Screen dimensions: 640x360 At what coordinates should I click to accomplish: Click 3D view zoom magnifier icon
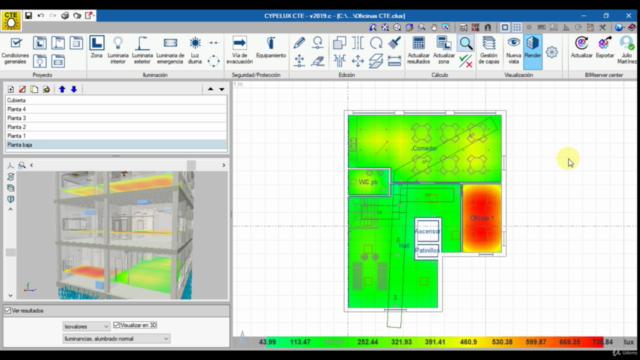point(22,165)
